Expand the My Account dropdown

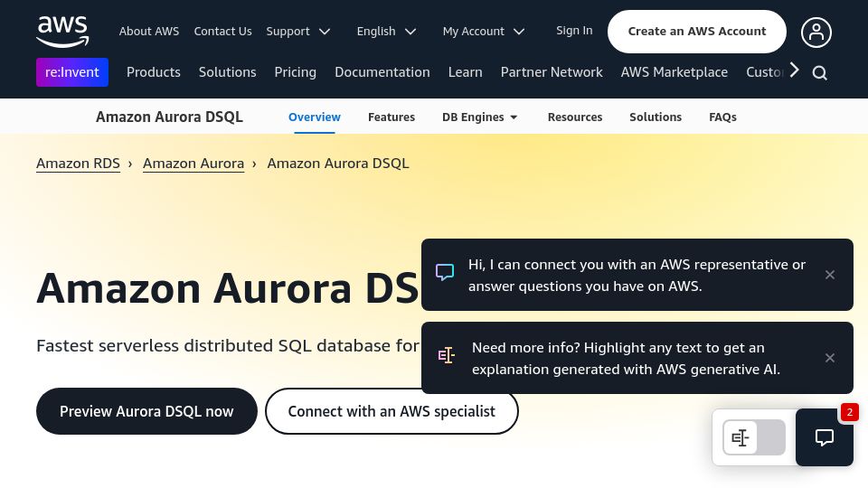coord(483,32)
